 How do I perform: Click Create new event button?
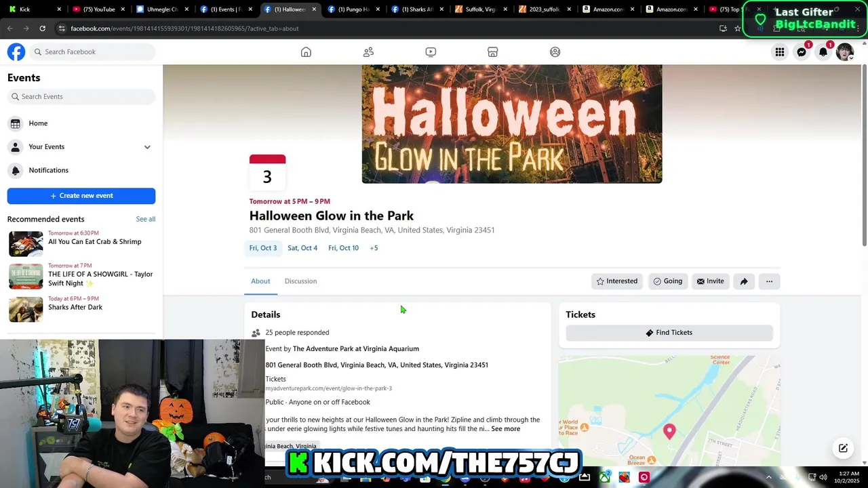pyautogui.click(x=81, y=196)
